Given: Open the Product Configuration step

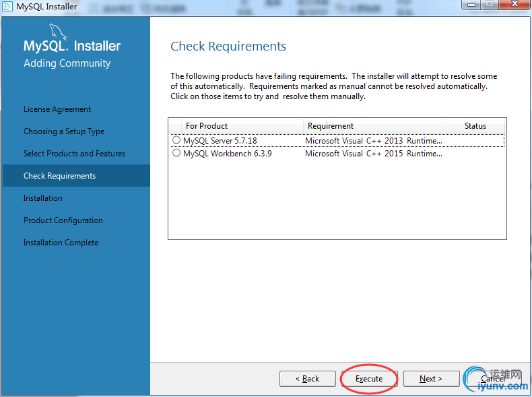Looking at the screenshot, I should (63, 220).
